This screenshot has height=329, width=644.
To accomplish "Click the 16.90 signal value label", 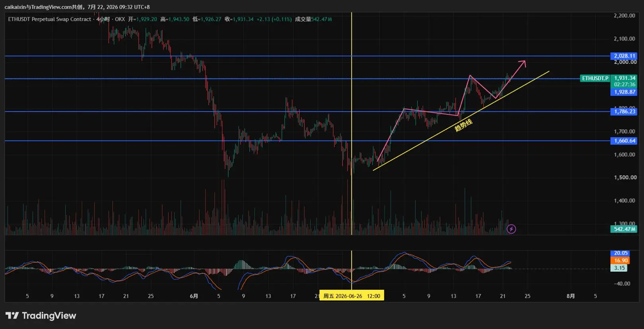I will (620, 261).
